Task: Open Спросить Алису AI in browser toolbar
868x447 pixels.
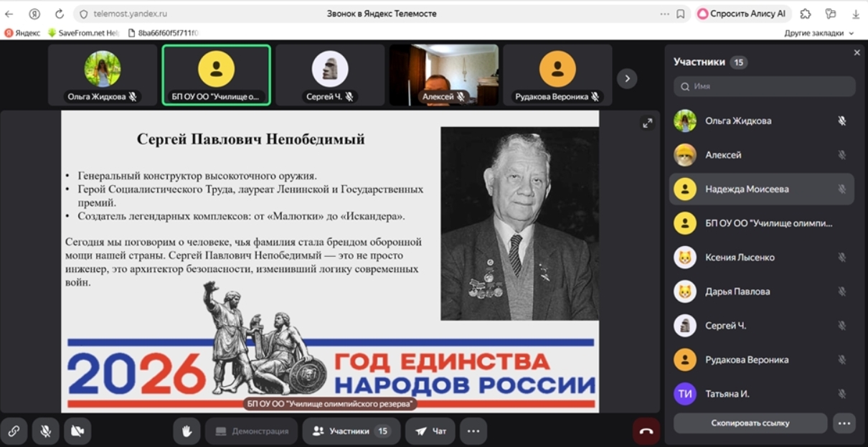Action: (742, 14)
